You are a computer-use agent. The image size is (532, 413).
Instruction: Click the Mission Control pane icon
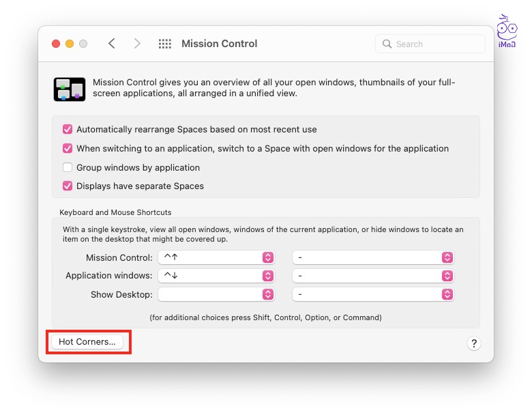tap(70, 89)
